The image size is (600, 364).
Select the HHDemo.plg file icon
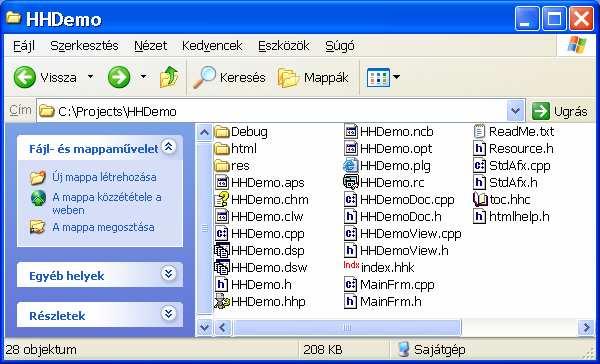pyautogui.click(x=351, y=166)
